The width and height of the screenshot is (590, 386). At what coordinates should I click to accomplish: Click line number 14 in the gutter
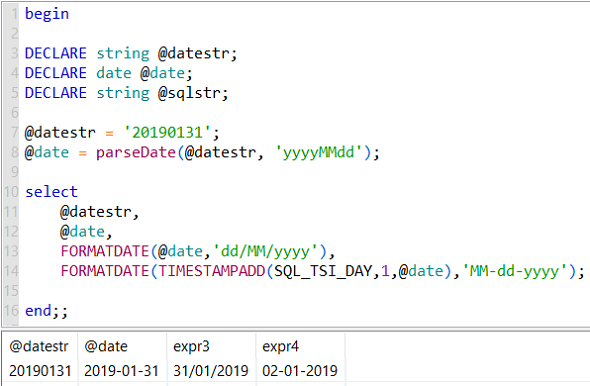pos(11,271)
